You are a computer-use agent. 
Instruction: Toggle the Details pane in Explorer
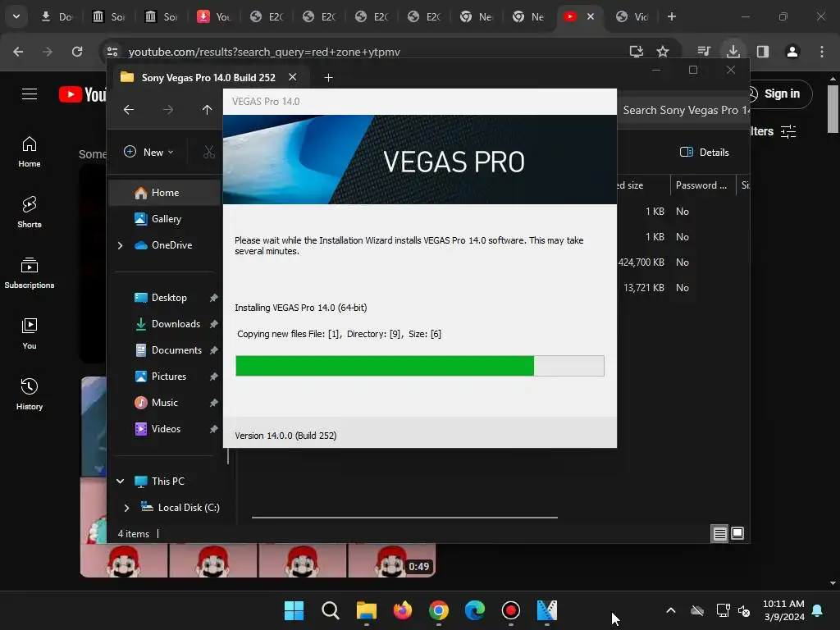tap(704, 152)
